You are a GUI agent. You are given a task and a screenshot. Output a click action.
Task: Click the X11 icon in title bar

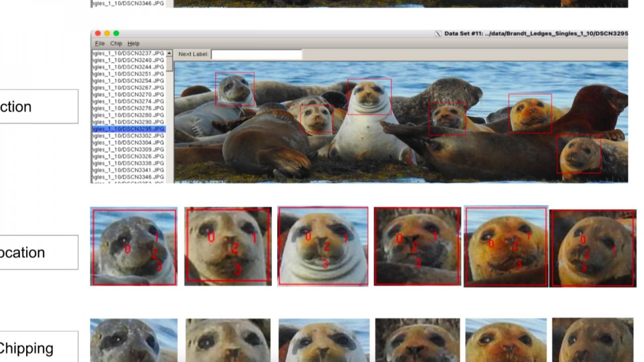tap(438, 34)
